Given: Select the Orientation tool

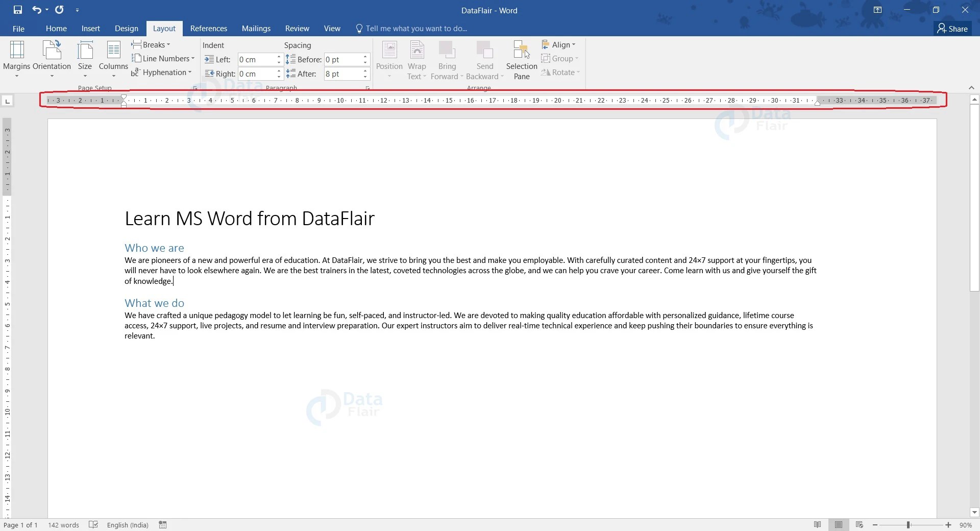Looking at the screenshot, I should [x=52, y=58].
